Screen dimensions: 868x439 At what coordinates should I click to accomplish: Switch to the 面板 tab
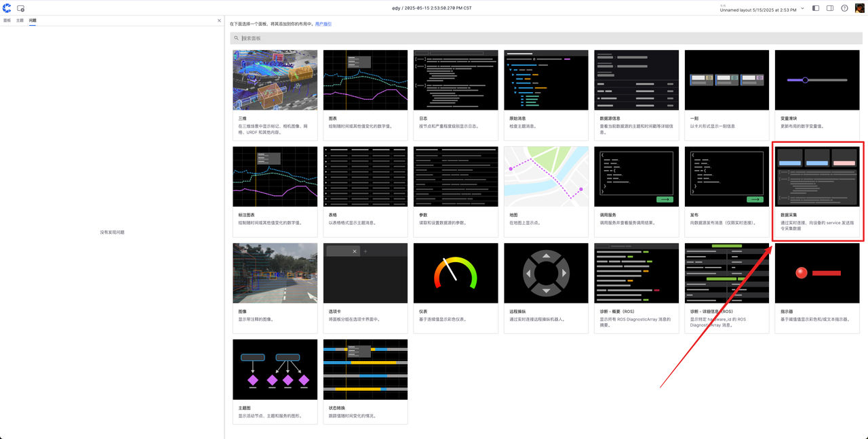coord(7,20)
